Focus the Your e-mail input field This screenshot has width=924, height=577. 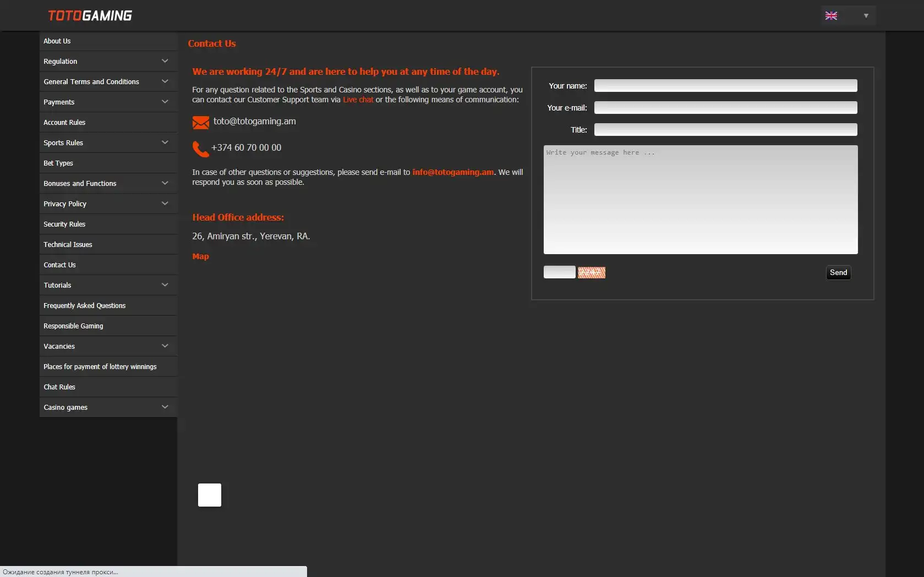[725, 107]
